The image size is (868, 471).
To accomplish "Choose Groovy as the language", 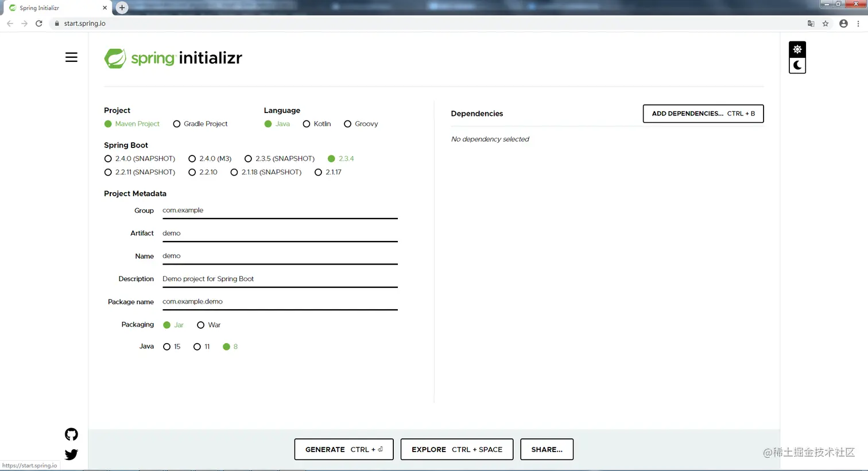I will tap(361, 124).
